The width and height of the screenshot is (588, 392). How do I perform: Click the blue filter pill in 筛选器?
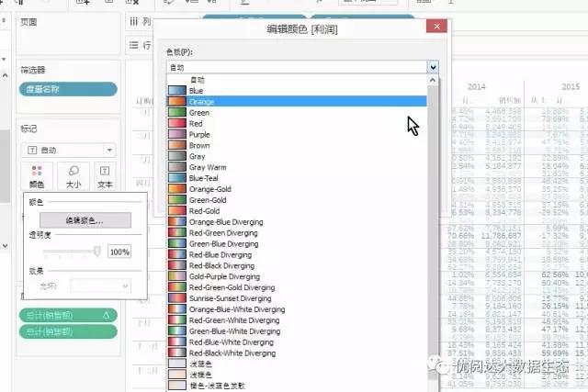68,89
